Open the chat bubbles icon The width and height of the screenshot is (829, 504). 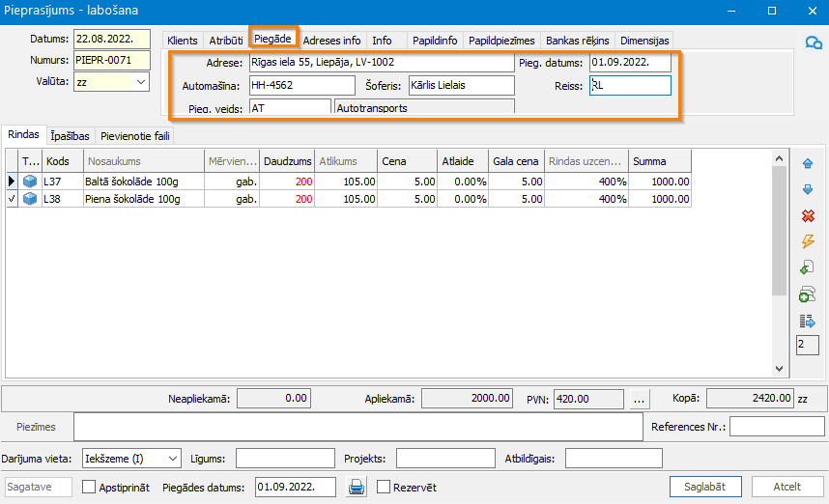814,42
